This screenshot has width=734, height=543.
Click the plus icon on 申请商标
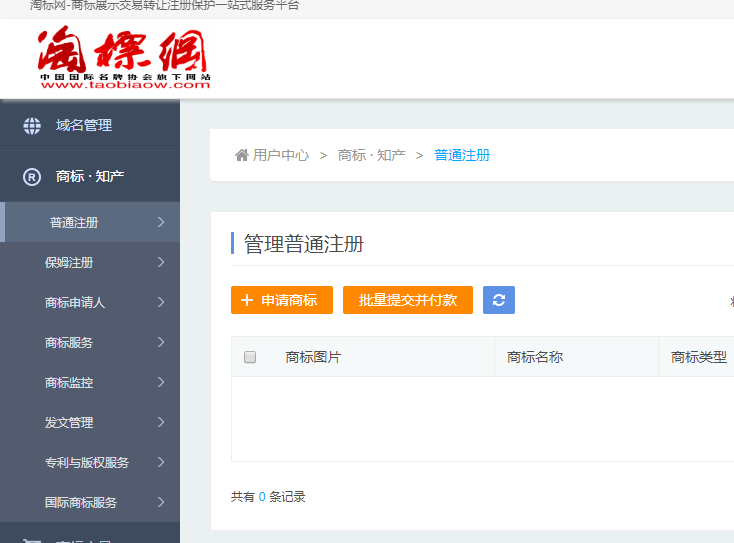tap(247, 300)
